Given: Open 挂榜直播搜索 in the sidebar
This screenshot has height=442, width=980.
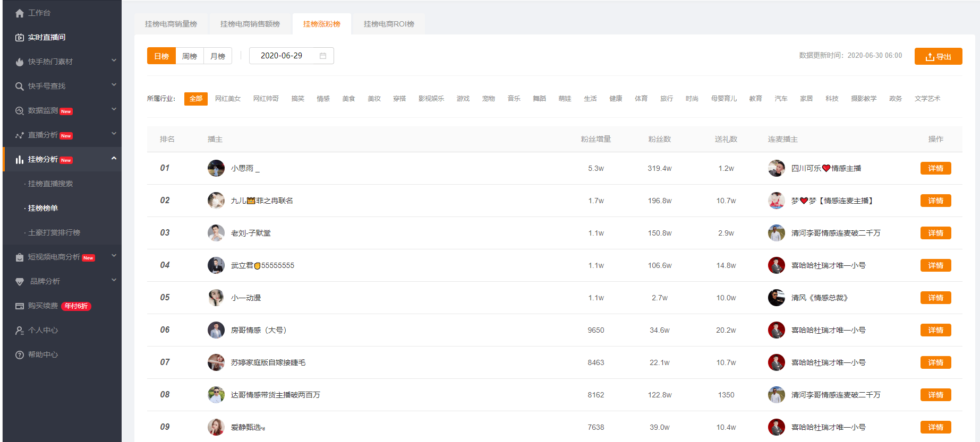Looking at the screenshot, I should click(x=50, y=184).
